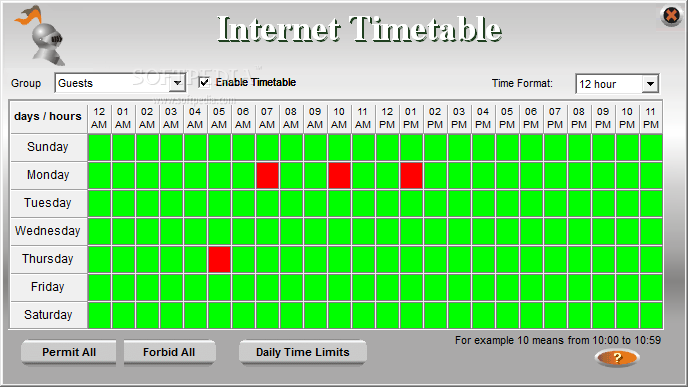Toggle the Enable Timetable checkbox

(x=204, y=82)
